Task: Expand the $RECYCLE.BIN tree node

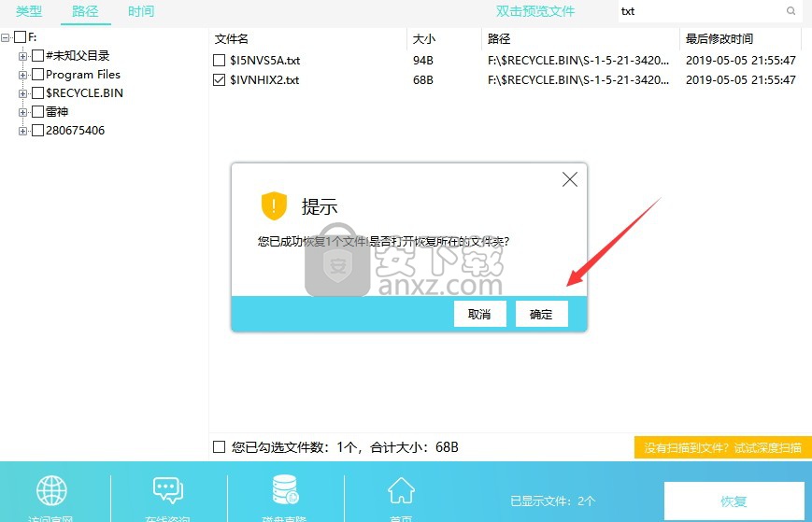Action: point(22,93)
